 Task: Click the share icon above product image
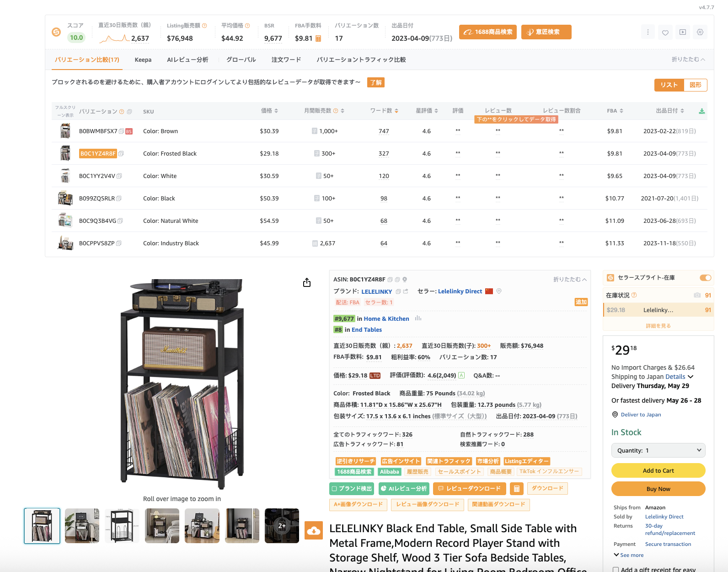point(307,282)
